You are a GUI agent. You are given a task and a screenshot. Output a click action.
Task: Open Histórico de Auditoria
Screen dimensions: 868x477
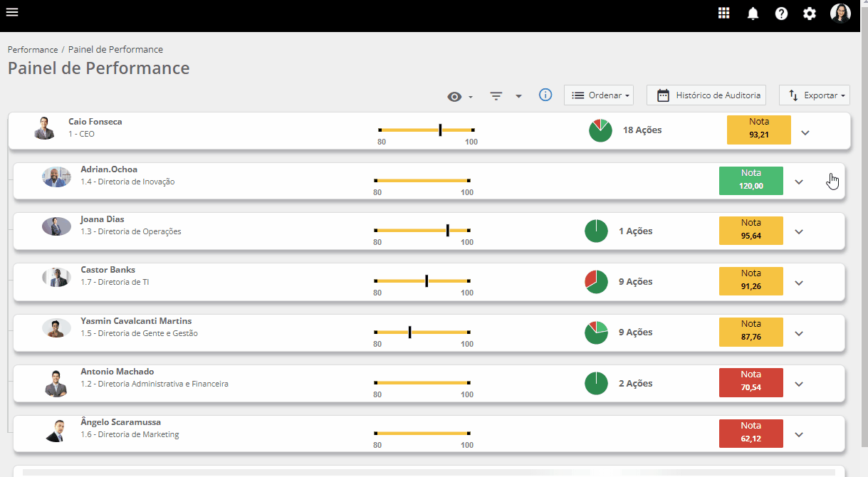point(706,95)
